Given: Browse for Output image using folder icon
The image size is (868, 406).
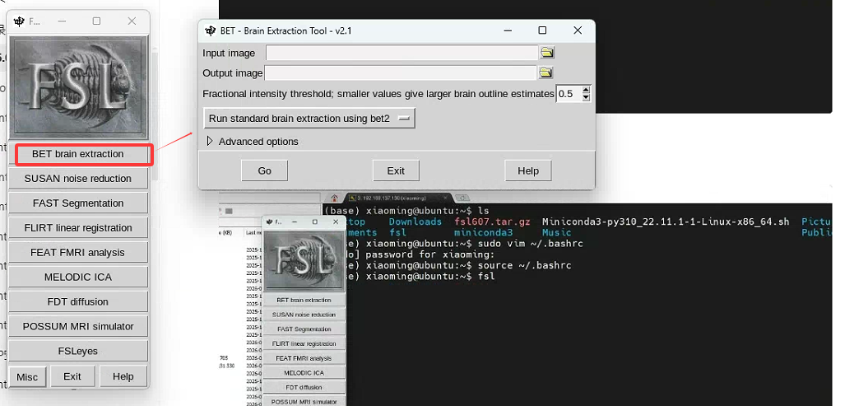Looking at the screenshot, I should click(545, 72).
